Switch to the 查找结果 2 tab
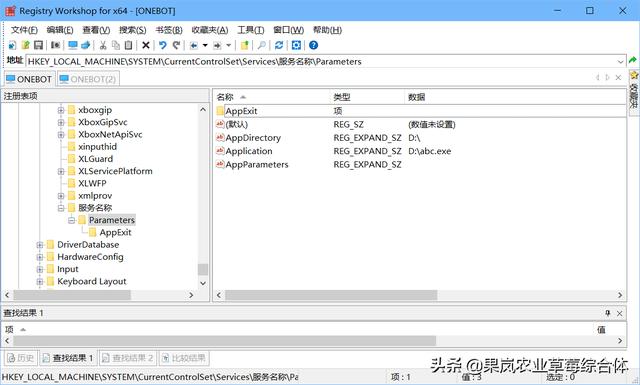640x385 pixels. pyautogui.click(x=127, y=358)
